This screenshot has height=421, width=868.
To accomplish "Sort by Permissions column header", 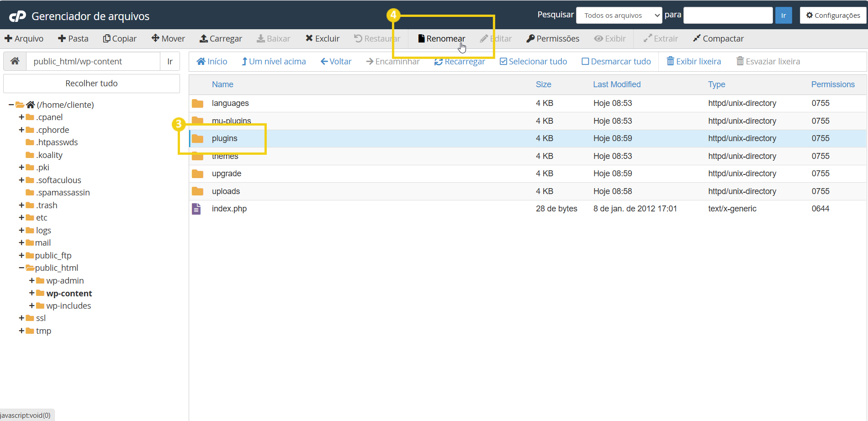I will pos(833,84).
